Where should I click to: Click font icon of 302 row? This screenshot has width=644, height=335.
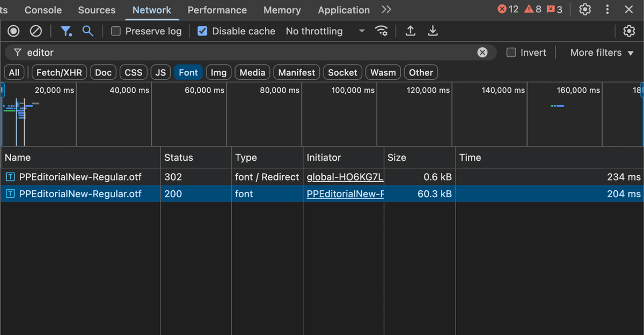click(x=10, y=177)
